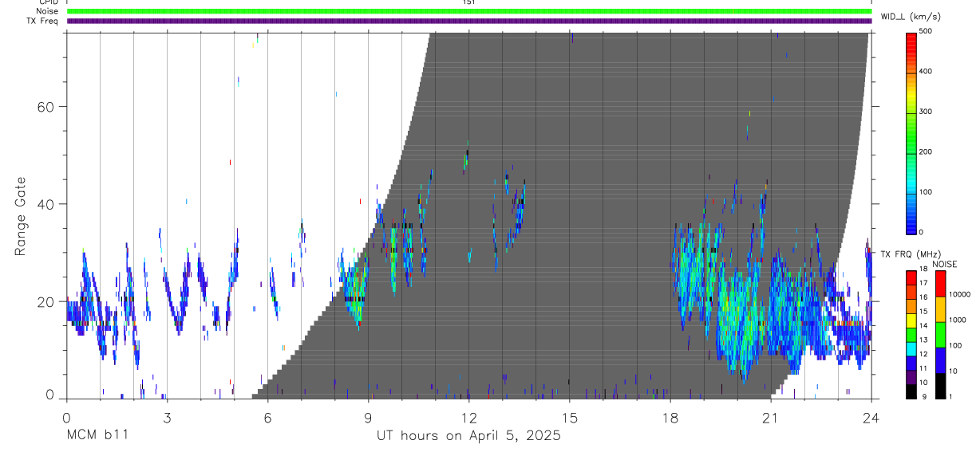Click the '60' Range Gate axis label
This screenshot has height=452, width=980.
coord(45,106)
